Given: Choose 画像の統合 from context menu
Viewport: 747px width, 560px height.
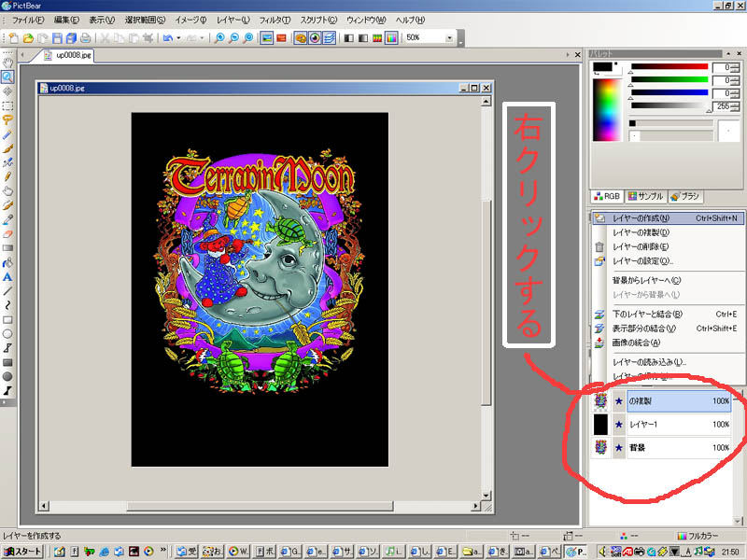Looking at the screenshot, I should [x=668, y=343].
